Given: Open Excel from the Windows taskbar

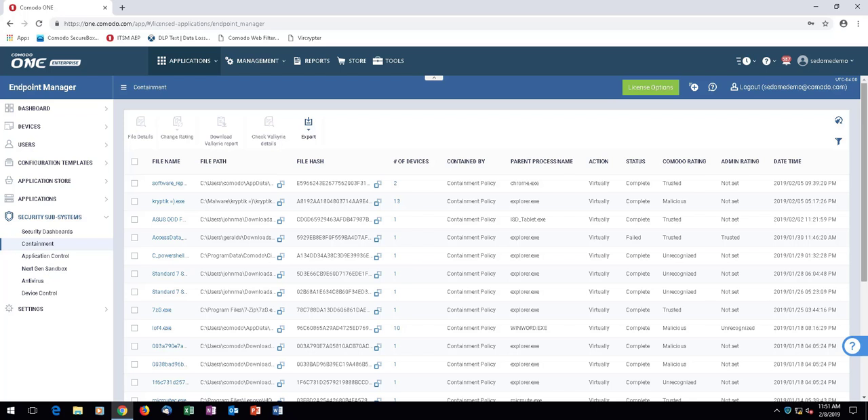Looking at the screenshot, I should (x=189, y=411).
